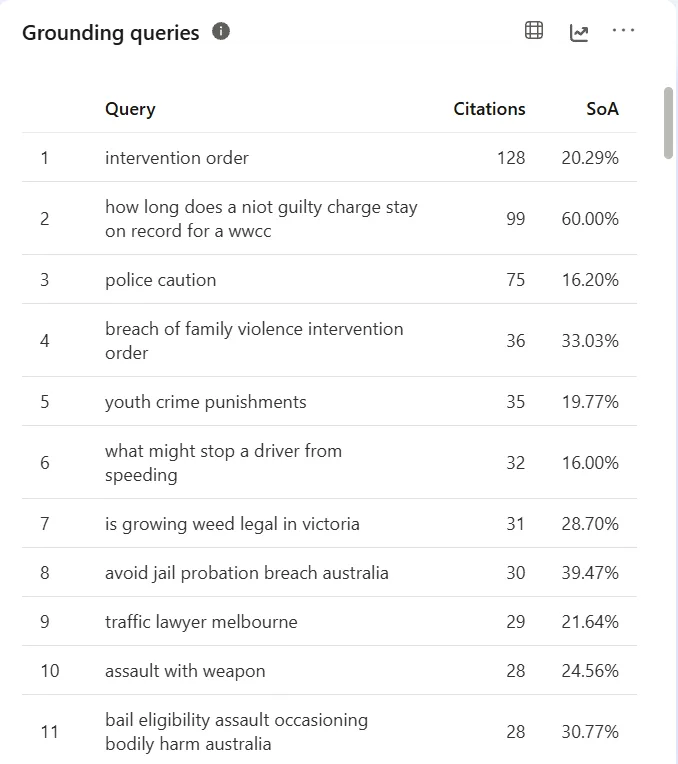Select the 'assault with weapon' query
678x764 pixels.
[185, 671]
